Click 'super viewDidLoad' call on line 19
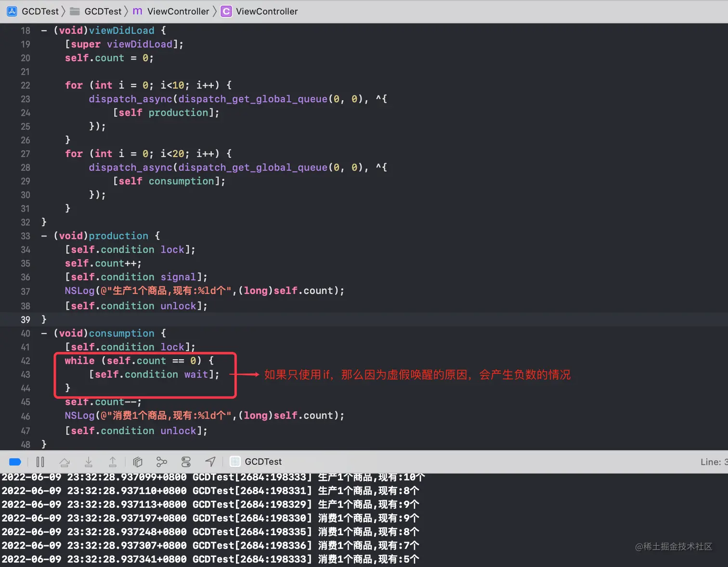 click(121, 44)
